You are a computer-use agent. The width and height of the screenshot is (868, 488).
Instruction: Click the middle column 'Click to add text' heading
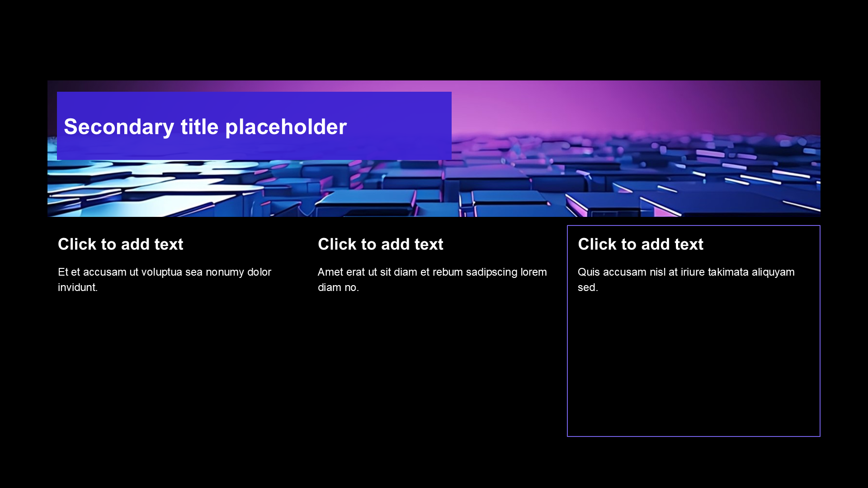pos(380,244)
